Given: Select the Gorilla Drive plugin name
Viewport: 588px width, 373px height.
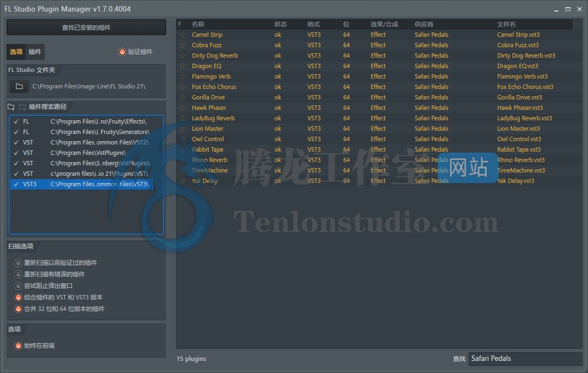Looking at the screenshot, I should coord(208,97).
